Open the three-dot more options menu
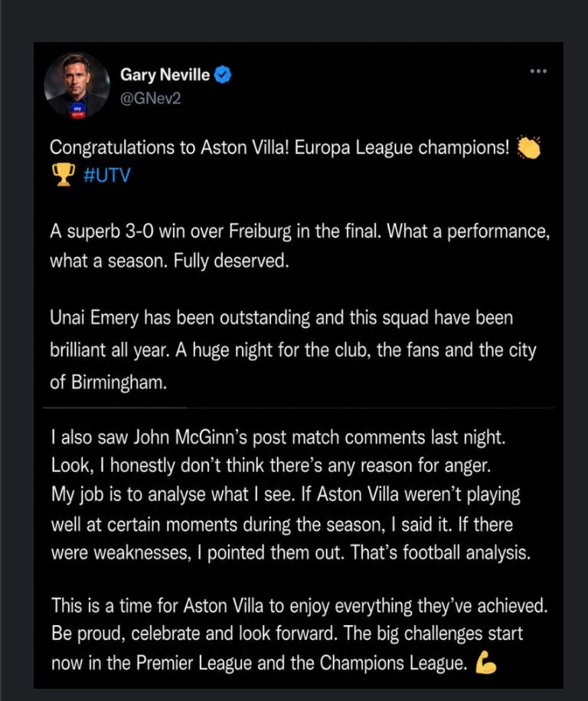Image resolution: width=588 pixels, height=701 pixels. click(538, 71)
